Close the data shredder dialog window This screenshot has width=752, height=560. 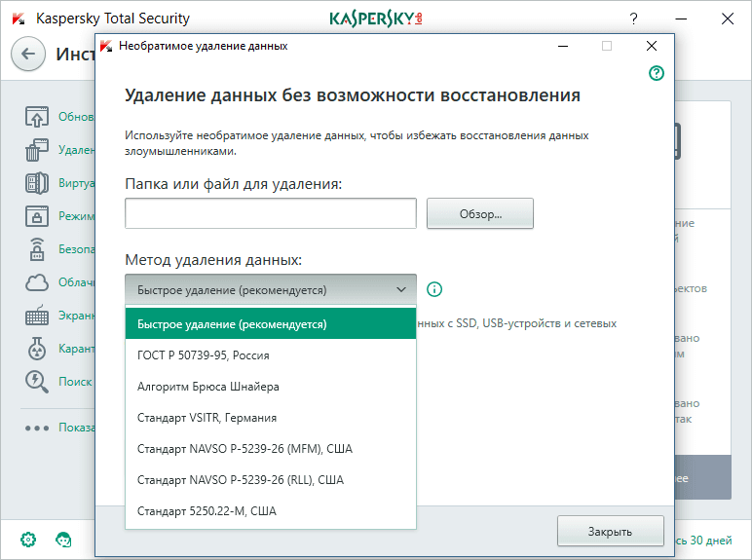point(652,46)
